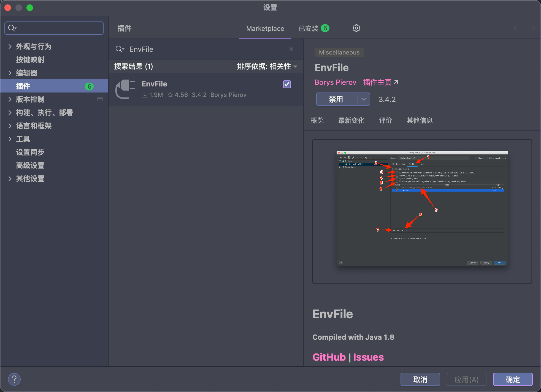Open the 最新变化 tab
The height and width of the screenshot is (392, 541).
pos(351,121)
